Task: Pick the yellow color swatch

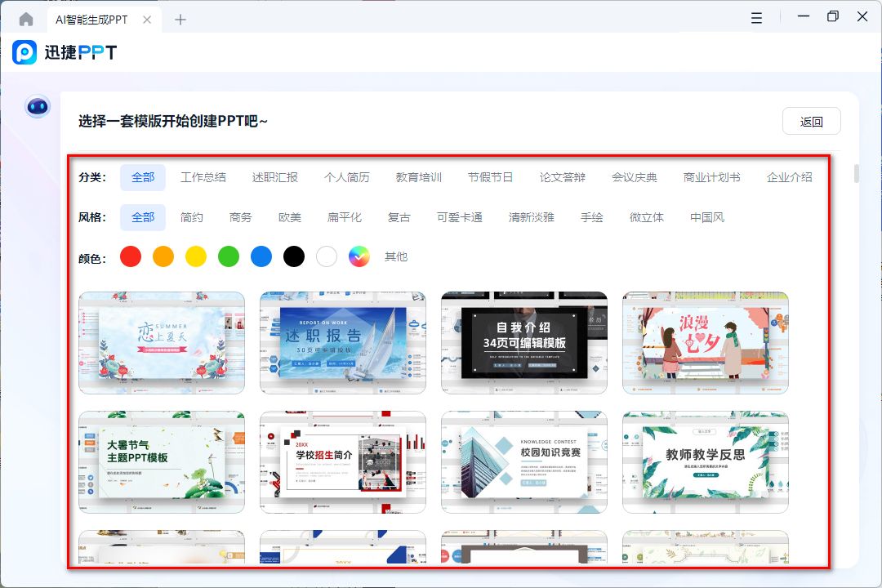Action: pyautogui.click(x=196, y=256)
